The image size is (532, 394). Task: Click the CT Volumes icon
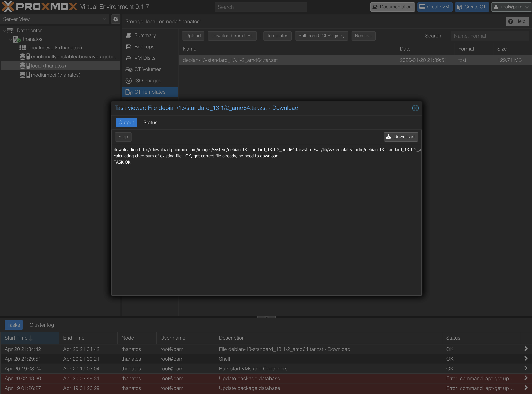pyautogui.click(x=129, y=69)
